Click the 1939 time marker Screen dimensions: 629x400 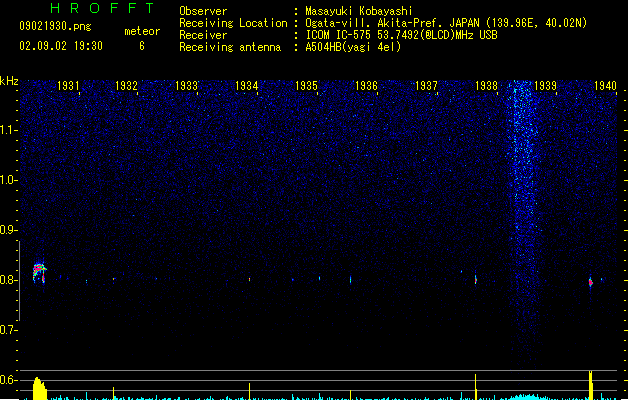[546, 85]
